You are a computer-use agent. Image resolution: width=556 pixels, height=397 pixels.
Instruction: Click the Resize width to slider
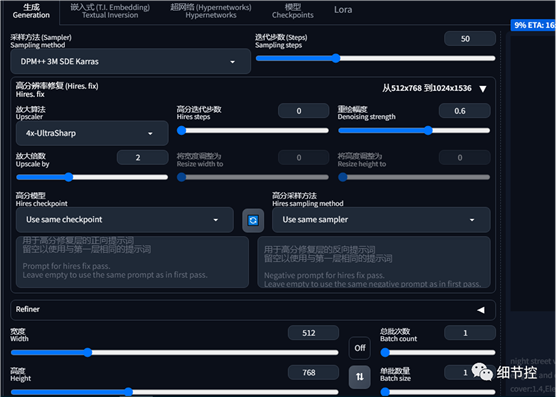tap(253, 177)
